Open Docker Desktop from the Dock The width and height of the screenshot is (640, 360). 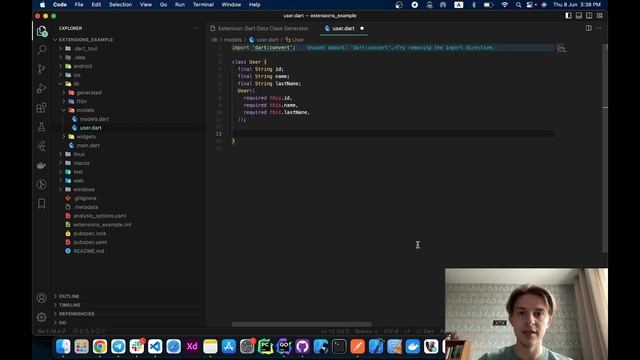[x=413, y=347]
